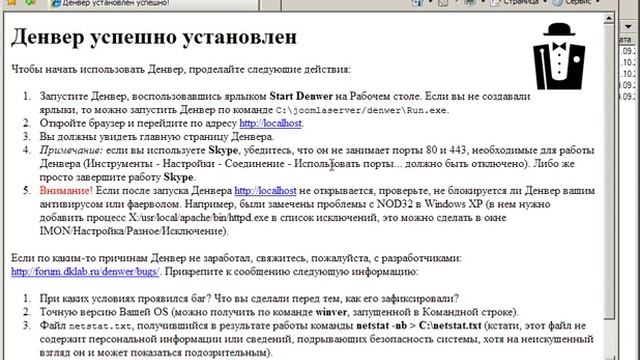
Task: Click the page scrollbar up arrow
Action: [x=609, y=18]
